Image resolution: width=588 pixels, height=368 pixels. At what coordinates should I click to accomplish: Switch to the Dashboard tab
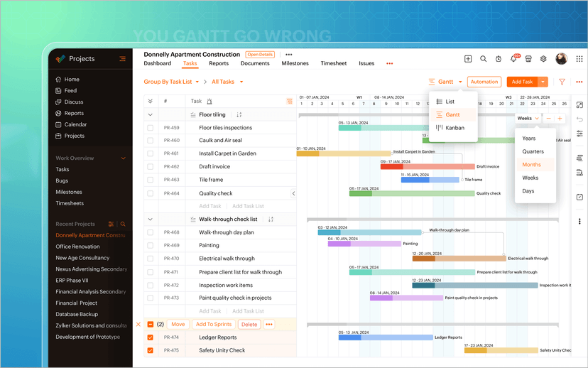tap(158, 63)
